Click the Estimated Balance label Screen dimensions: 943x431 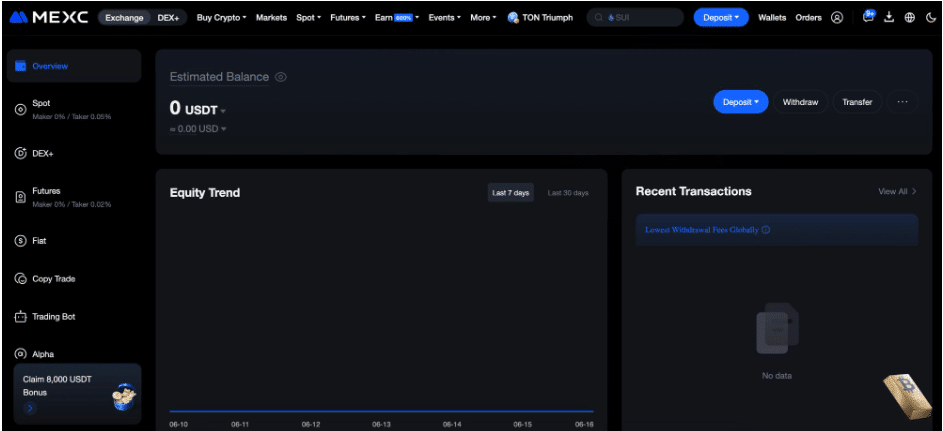tap(220, 77)
